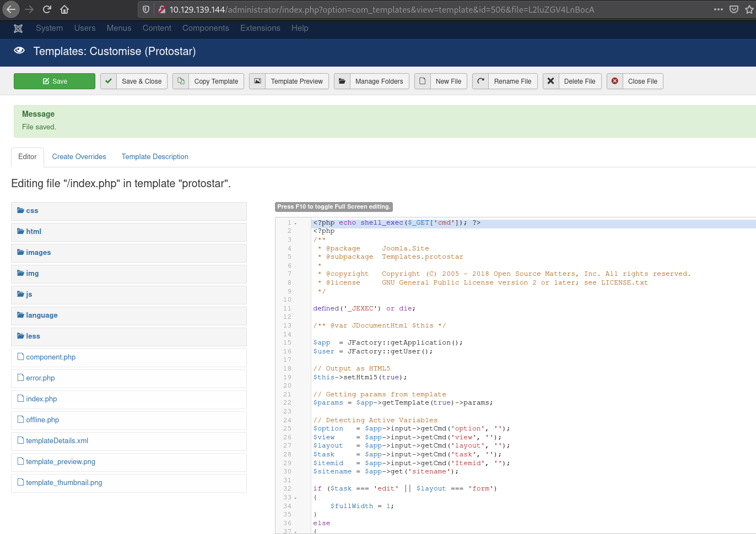Bookmark page with the star icon
Image resolution: width=756 pixels, height=534 pixels.
[x=749, y=9]
